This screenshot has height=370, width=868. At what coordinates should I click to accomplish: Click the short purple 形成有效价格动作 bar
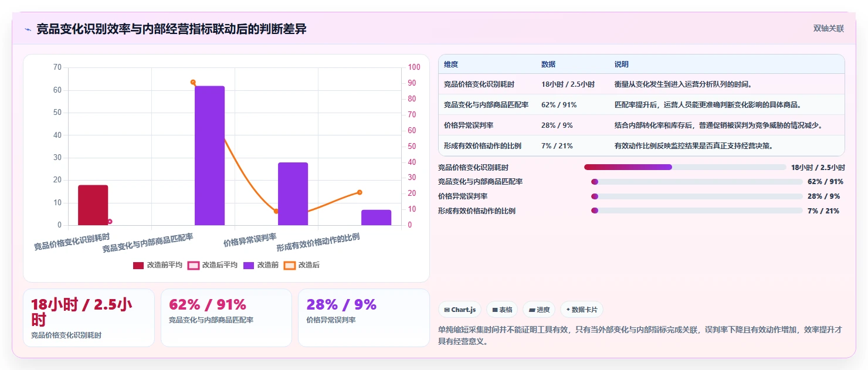(377, 218)
